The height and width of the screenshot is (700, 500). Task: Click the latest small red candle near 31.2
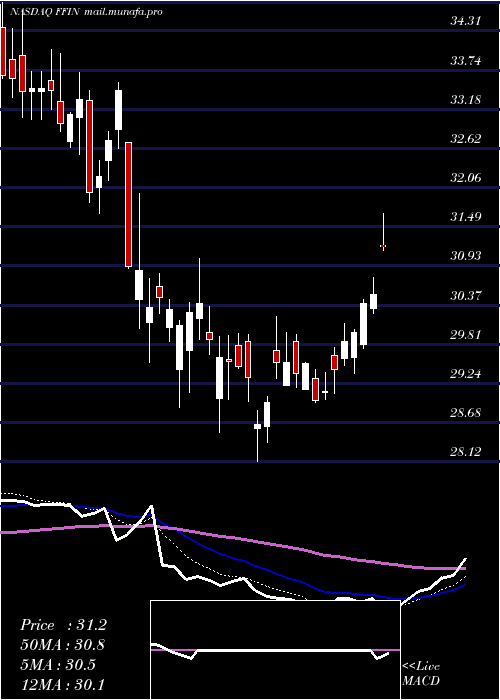tap(383, 246)
